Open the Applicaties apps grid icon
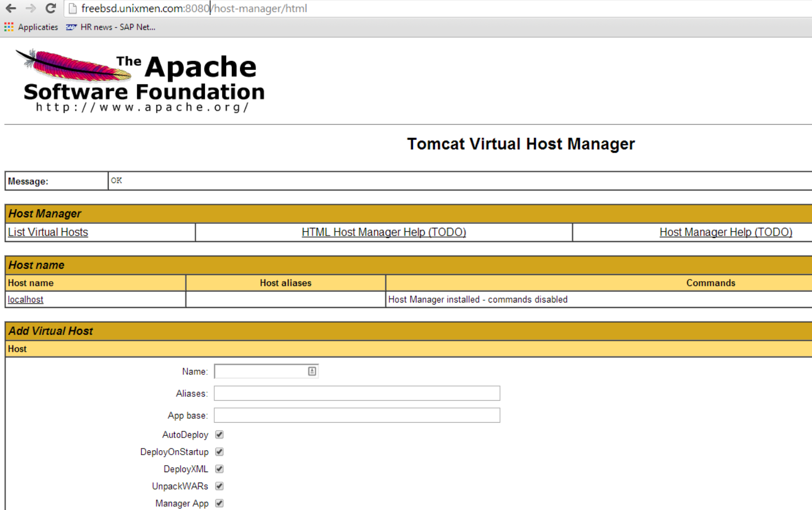812x510 pixels. (x=9, y=27)
